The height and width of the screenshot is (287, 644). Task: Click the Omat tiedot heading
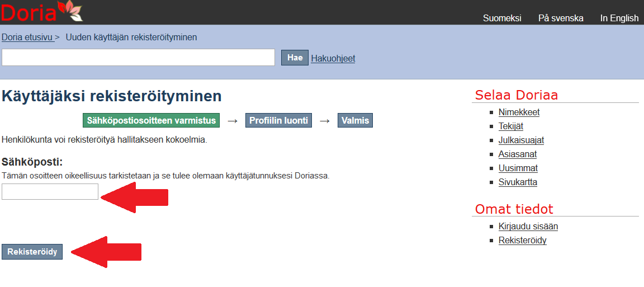514,209
